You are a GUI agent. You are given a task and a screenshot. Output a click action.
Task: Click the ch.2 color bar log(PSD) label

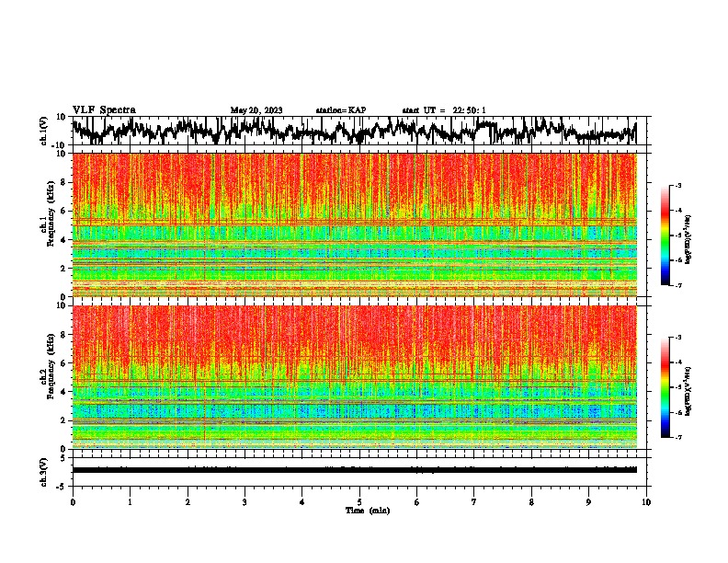pyautogui.click(x=688, y=391)
